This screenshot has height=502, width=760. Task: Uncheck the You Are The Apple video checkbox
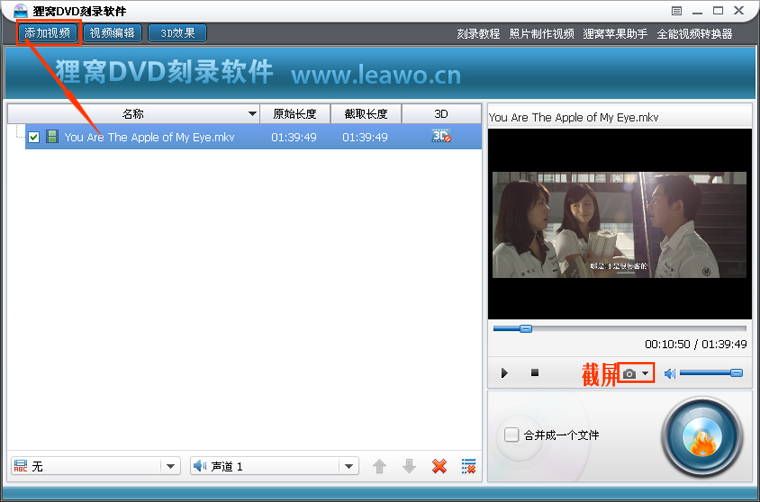(x=33, y=137)
